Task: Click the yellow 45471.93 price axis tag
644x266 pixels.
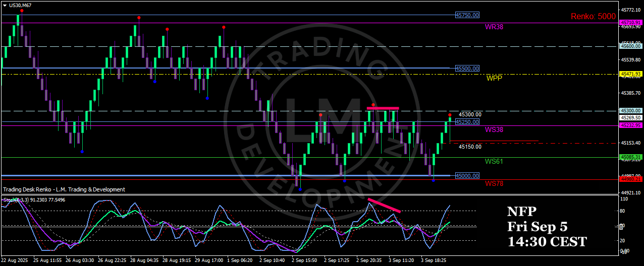Action: [631, 74]
